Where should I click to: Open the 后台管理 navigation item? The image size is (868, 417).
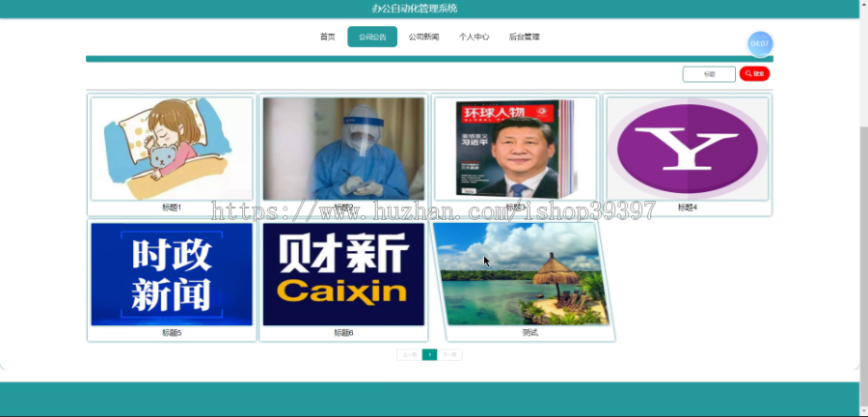point(524,37)
